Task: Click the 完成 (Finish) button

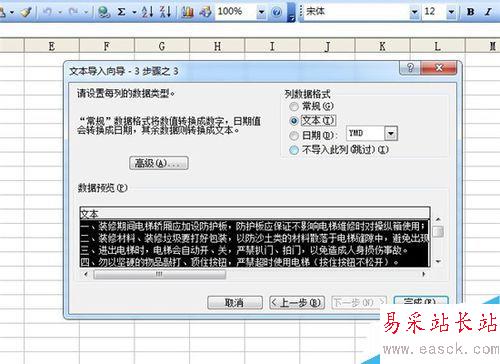Action: click(x=421, y=301)
